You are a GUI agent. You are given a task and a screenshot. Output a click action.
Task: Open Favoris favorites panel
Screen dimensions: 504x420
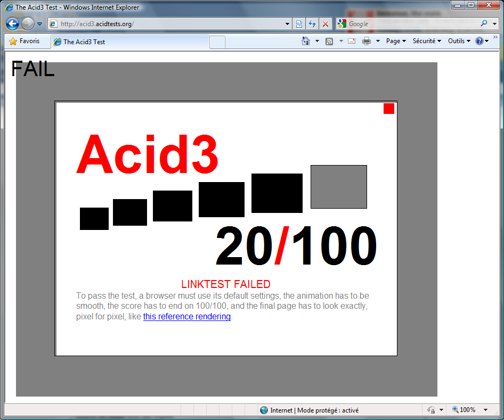coord(25,41)
